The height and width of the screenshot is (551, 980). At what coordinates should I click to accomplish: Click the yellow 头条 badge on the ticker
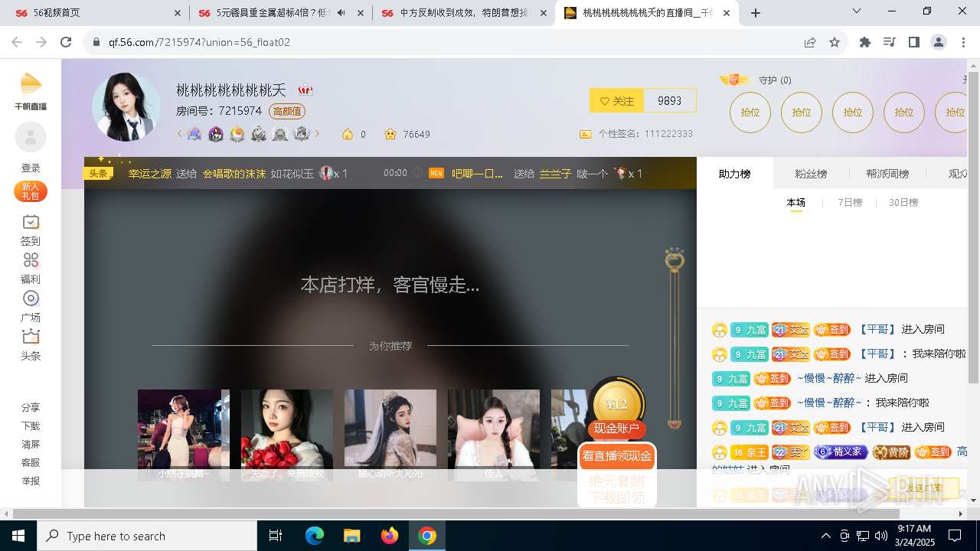(x=98, y=173)
